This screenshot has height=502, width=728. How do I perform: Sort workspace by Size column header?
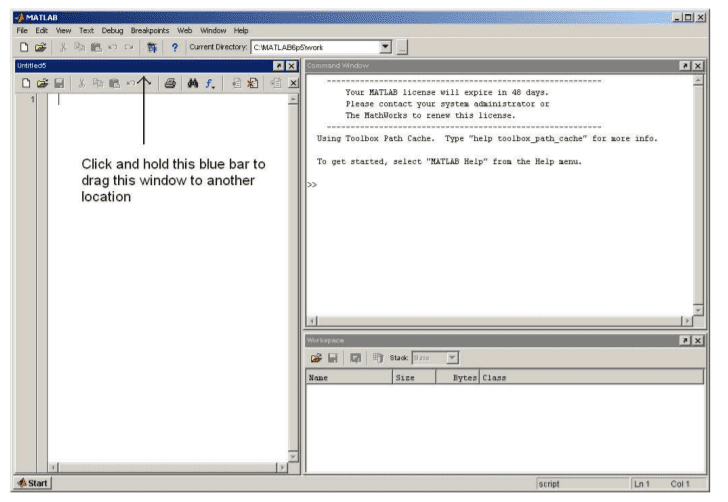[x=414, y=378]
